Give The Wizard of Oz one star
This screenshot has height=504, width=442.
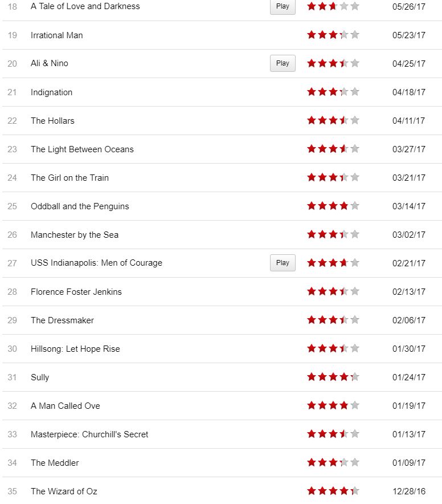[312, 491]
